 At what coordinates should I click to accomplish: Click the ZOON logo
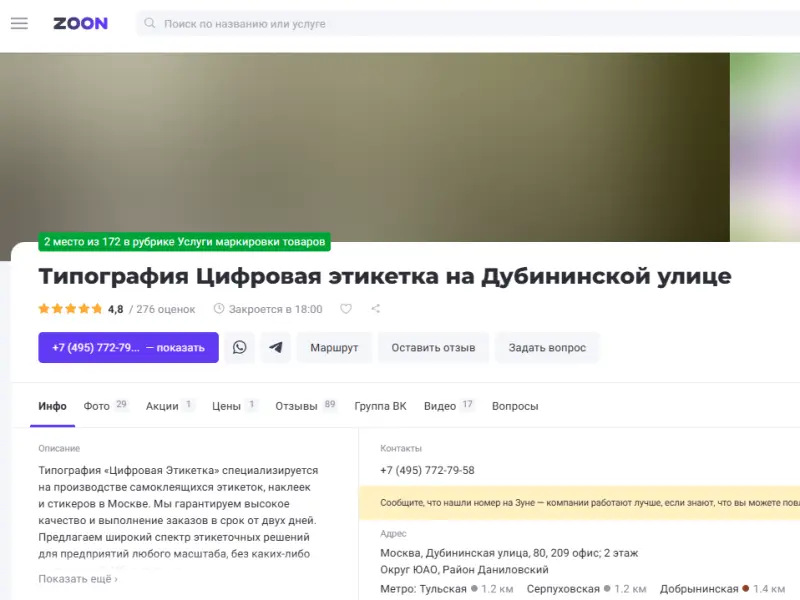tap(80, 23)
